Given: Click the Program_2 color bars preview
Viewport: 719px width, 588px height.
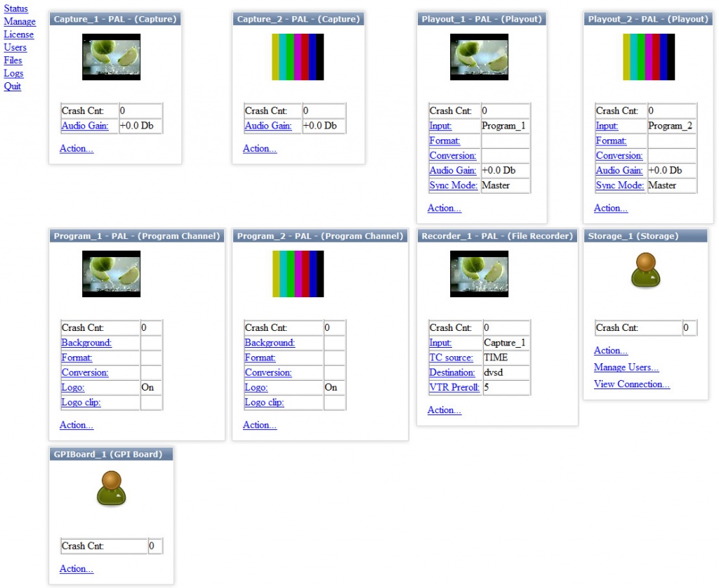Looking at the screenshot, I should point(298,274).
